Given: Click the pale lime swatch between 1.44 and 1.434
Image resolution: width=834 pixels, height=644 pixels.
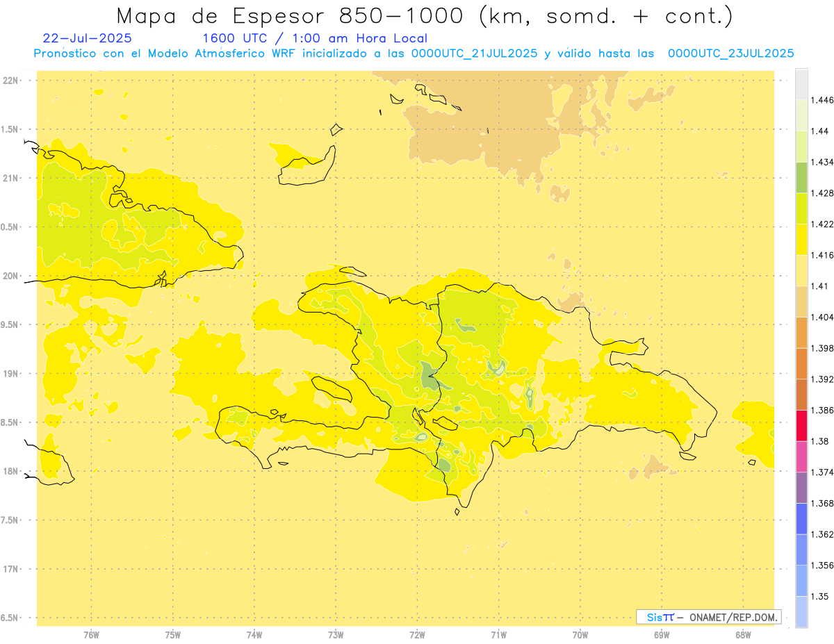Looking at the screenshot, I should (801, 147).
